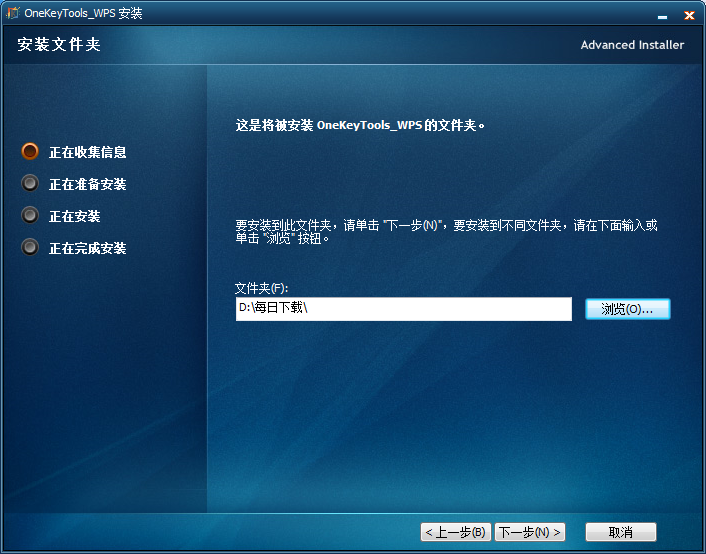This screenshot has height=554, width=706.
Task: Click the Advanced Installer text in header
Action: tap(632, 45)
